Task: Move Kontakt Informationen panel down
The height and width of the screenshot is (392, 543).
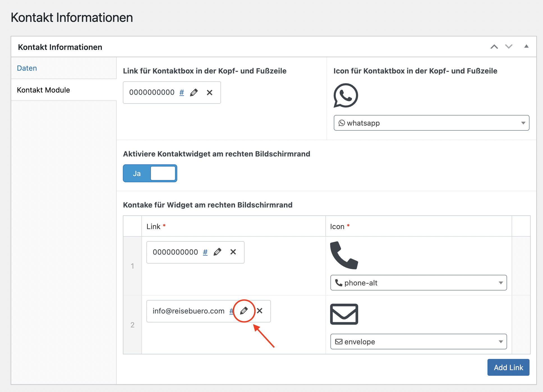Action: pyautogui.click(x=509, y=47)
